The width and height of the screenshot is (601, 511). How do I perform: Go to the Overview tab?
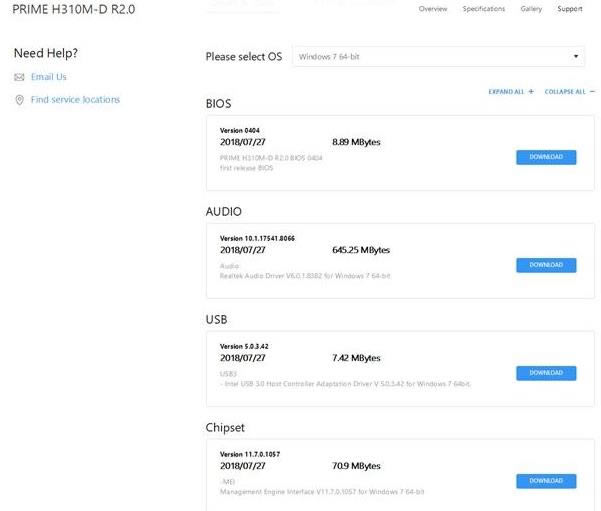pyautogui.click(x=433, y=9)
